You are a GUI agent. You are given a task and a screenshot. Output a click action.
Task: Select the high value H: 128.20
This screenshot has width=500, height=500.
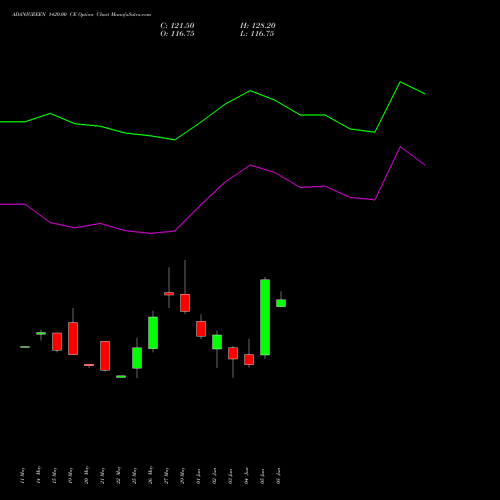click(x=258, y=26)
